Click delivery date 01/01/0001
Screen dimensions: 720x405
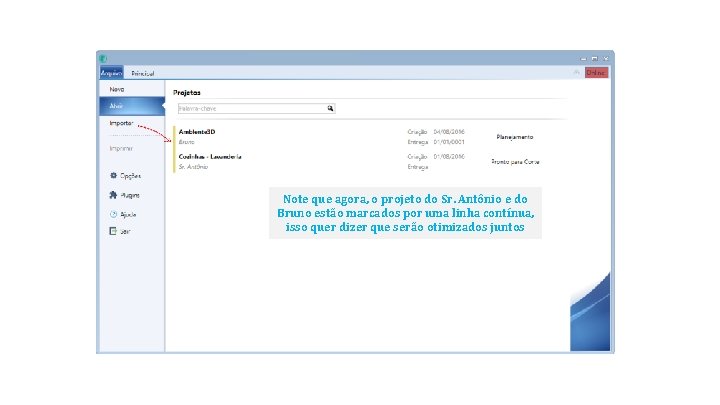[449, 142]
